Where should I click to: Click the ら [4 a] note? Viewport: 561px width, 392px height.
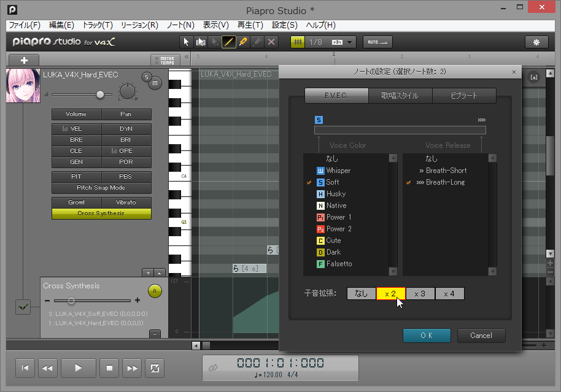249,268
